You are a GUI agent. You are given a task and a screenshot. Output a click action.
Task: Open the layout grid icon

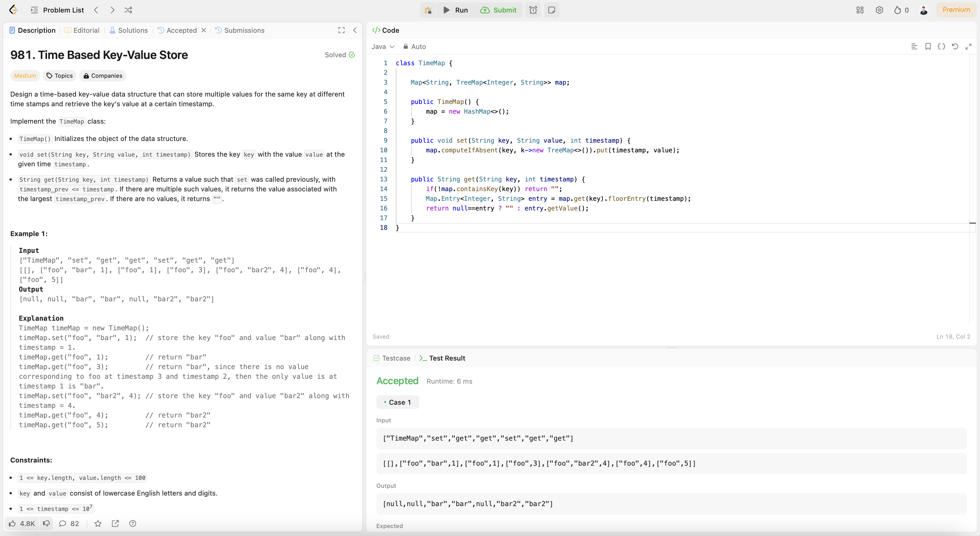[860, 10]
